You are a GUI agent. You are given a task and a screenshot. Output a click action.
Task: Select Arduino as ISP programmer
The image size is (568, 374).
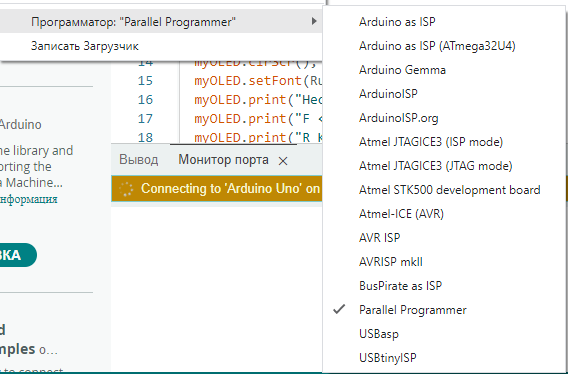[x=445, y=22]
